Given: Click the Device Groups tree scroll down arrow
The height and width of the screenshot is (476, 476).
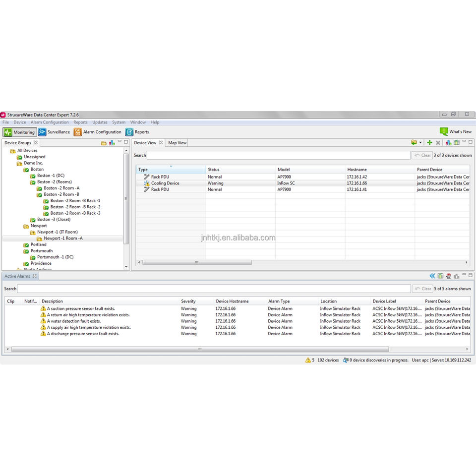Looking at the screenshot, I should 126,267.
